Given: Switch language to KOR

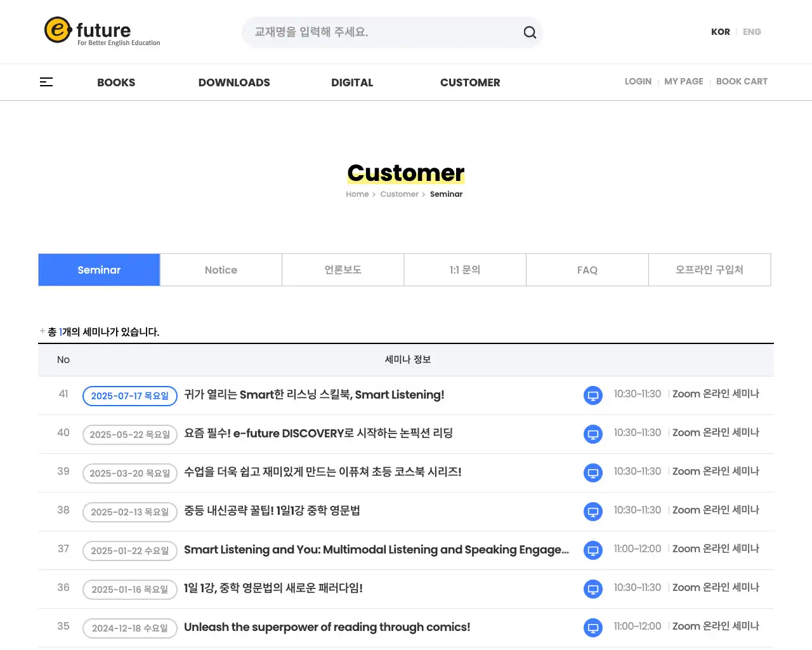Looking at the screenshot, I should tap(720, 32).
